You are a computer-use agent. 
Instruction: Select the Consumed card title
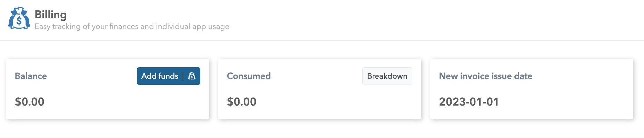pyautogui.click(x=249, y=76)
